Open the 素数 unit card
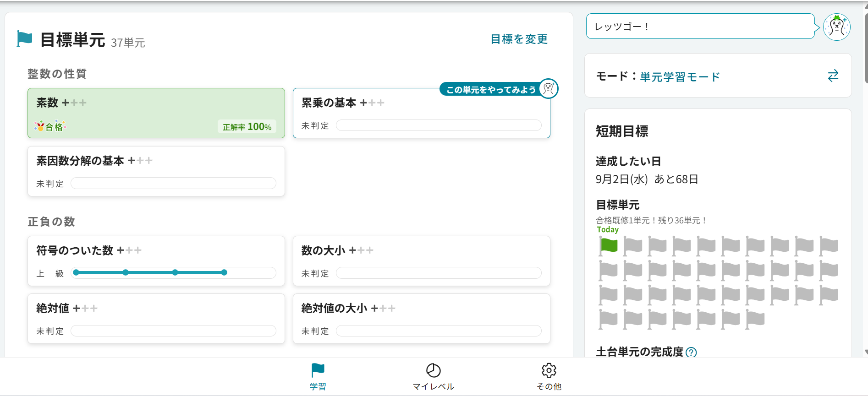The width and height of the screenshot is (868, 396). (x=156, y=113)
